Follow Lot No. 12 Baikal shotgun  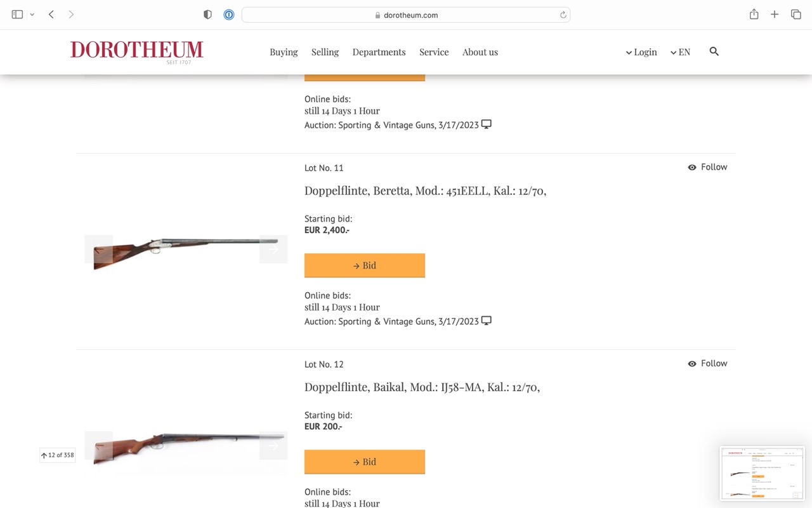click(x=707, y=363)
